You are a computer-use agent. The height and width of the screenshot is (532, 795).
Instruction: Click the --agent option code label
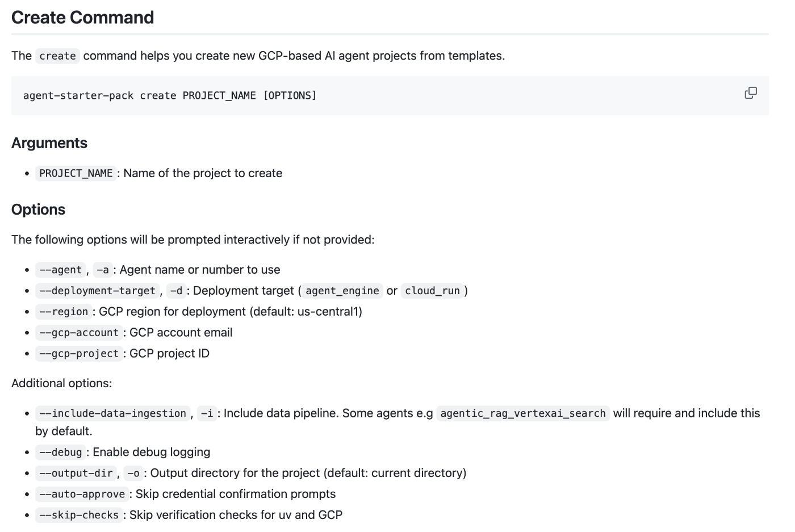61,270
